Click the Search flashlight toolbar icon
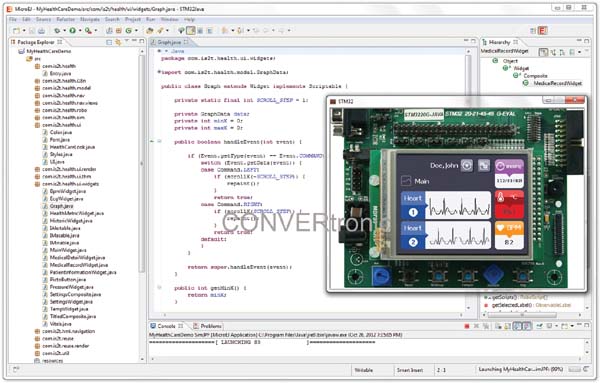Image resolution: width=600 pixels, height=383 pixels. [x=160, y=31]
